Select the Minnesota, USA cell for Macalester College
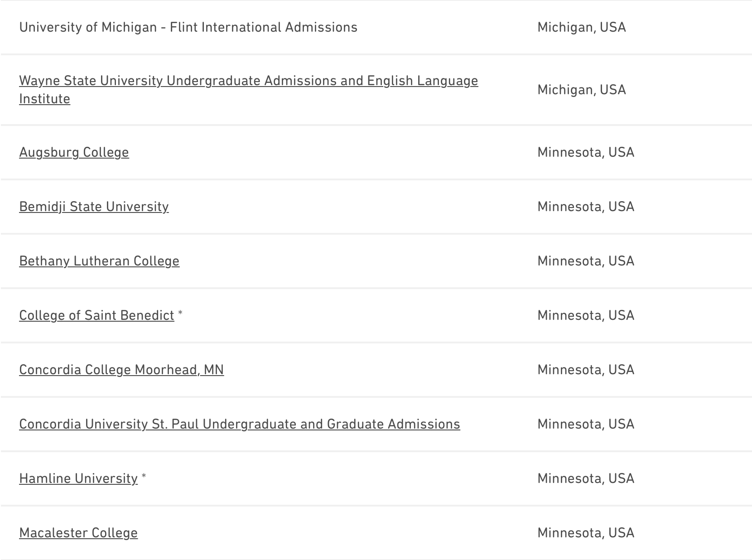The width and height of the screenshot is (752, 560). click(585, 533)
